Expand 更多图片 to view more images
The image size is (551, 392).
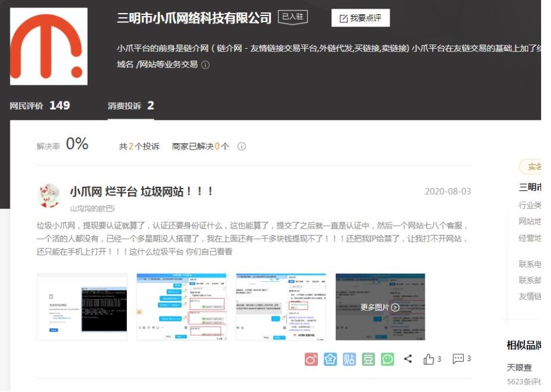(x=380, y=307)
